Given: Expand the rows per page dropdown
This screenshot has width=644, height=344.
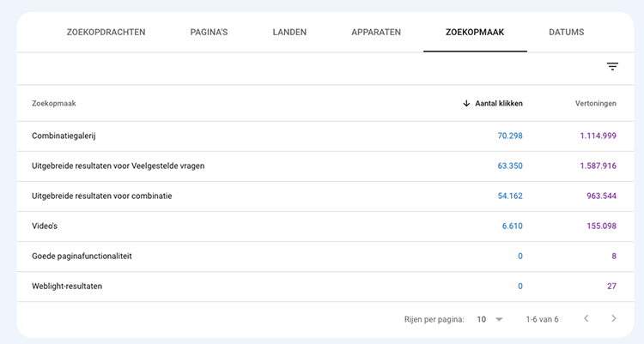Looking at the screenshot, I should (489, 319).
